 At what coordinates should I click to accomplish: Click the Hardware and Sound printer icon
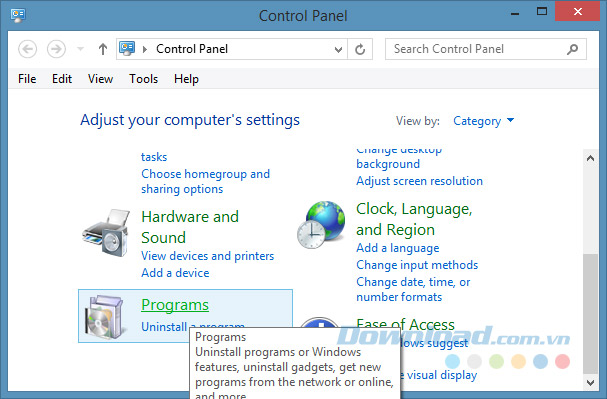pos(106,233)
